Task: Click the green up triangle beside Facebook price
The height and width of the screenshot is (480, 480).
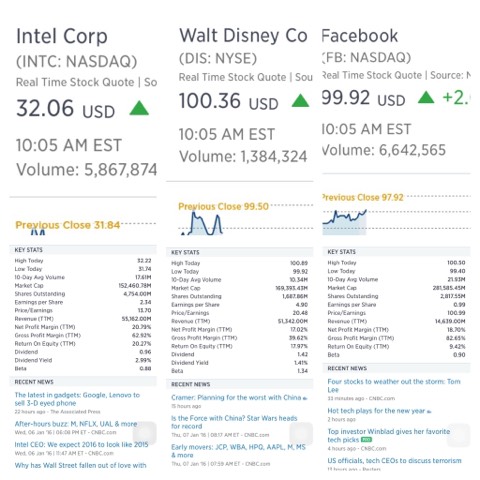Action: pyautogui.click(x=426, y=97)
